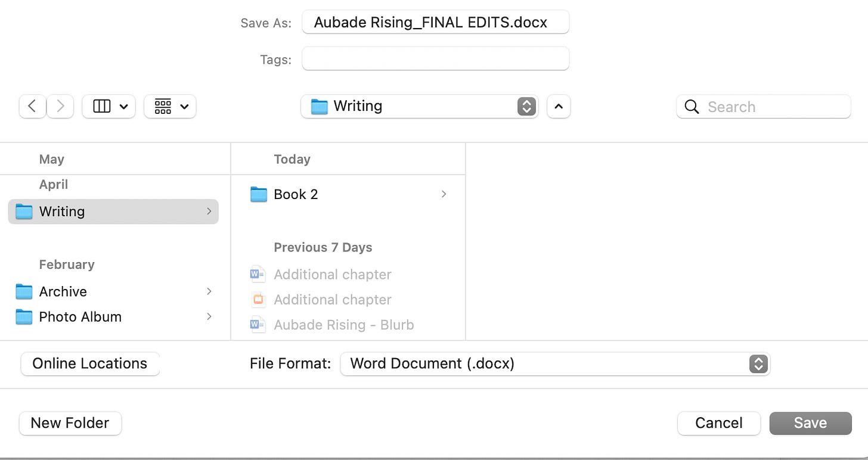Go forward using the right arrow button
The width and height of the screenshot is (868, 460).
pos(60,107)
